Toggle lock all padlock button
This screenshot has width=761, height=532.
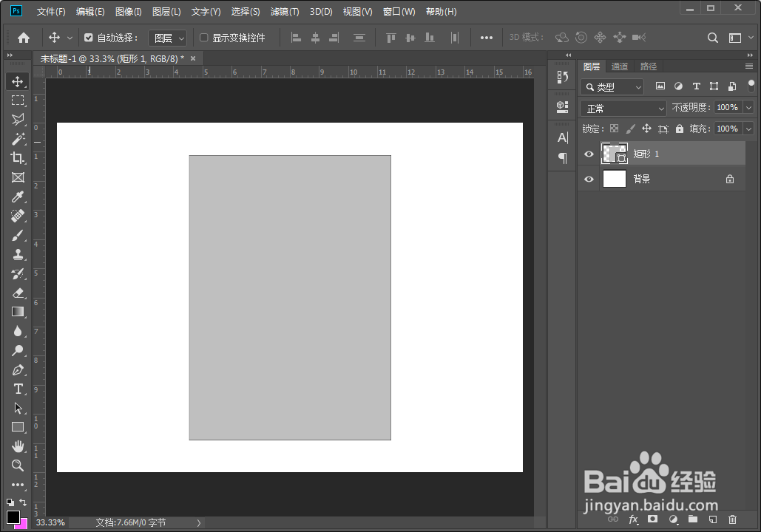tap(680, 129)
